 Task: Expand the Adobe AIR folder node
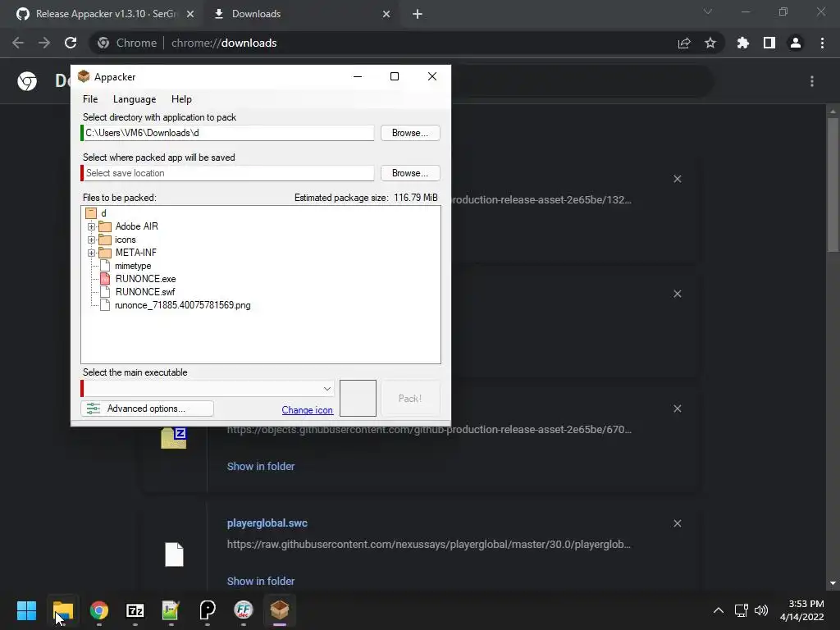(91, 226)
